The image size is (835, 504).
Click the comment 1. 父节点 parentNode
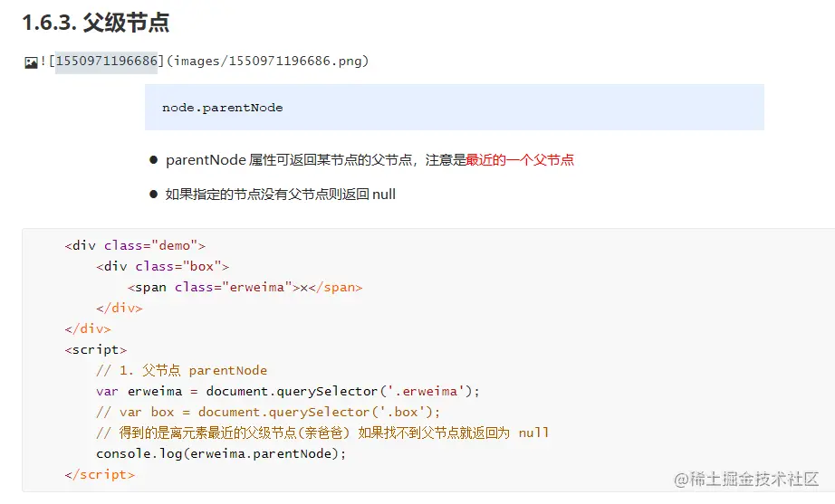(x=182, y=370)
